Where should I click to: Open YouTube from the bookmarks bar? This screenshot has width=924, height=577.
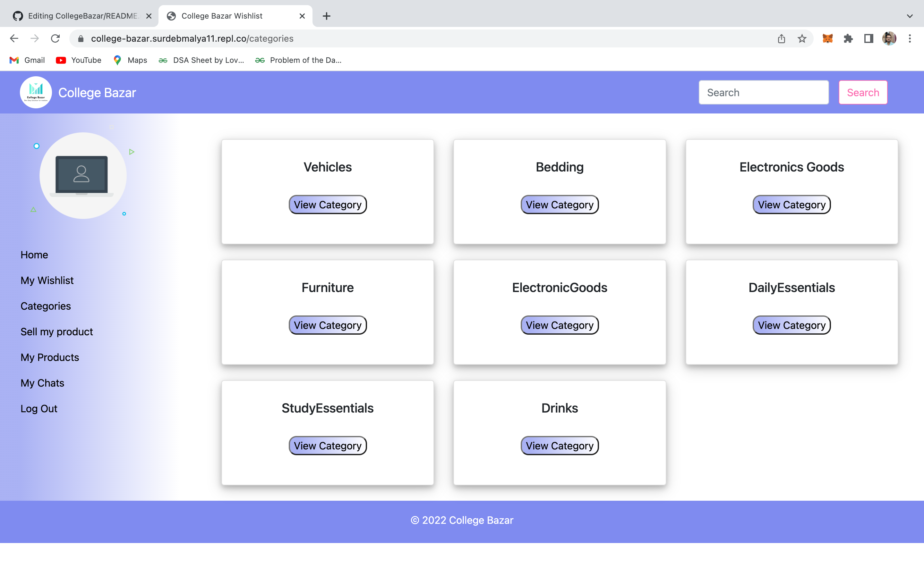[78, 60]
